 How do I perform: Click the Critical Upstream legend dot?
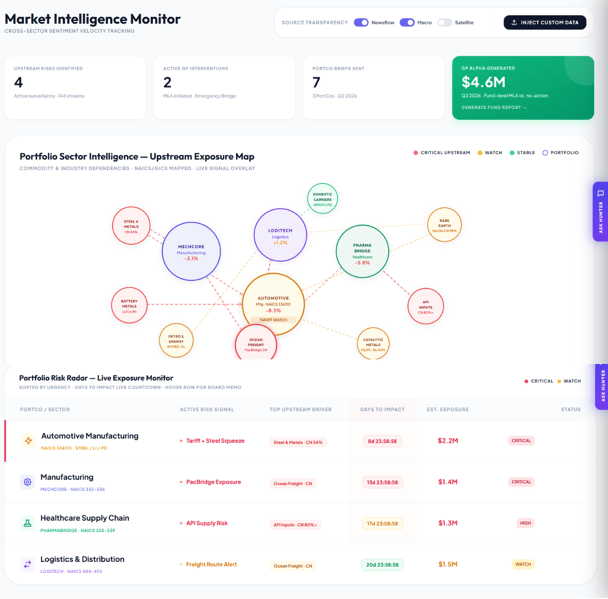[416, 153]
